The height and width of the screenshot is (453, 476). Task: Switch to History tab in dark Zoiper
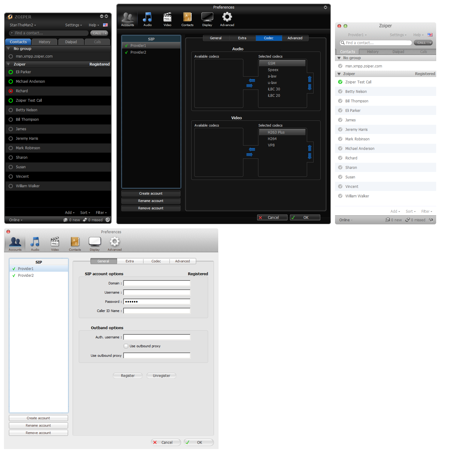click(x=44, y=42)
